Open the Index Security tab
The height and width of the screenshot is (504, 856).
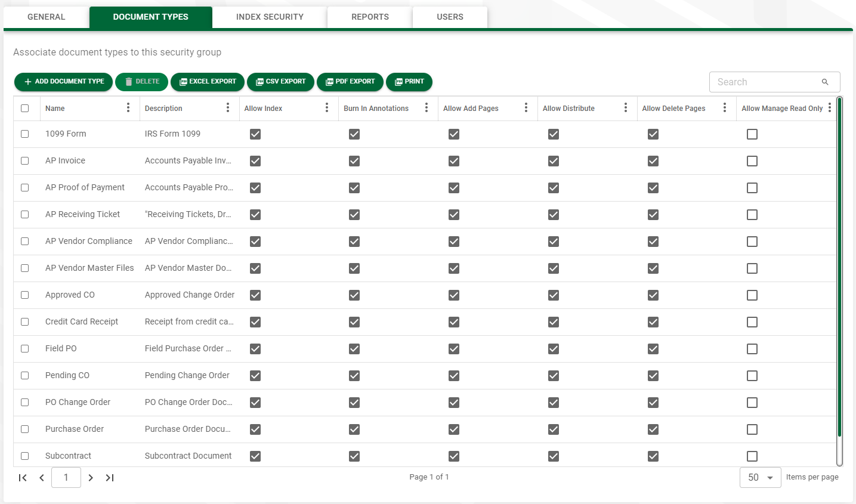(270, 17)
